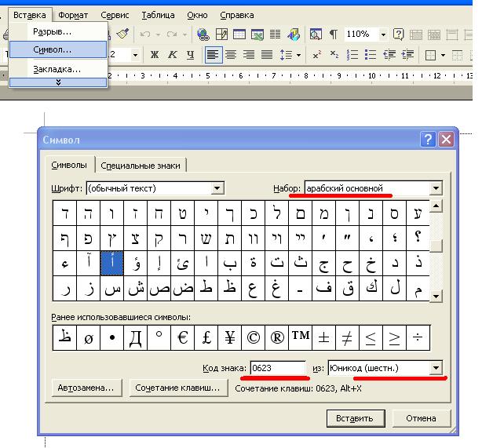This screenshot has width=493, height=448.
Task: Toggle numbered list formatting
Action: (x=352, y=55)
